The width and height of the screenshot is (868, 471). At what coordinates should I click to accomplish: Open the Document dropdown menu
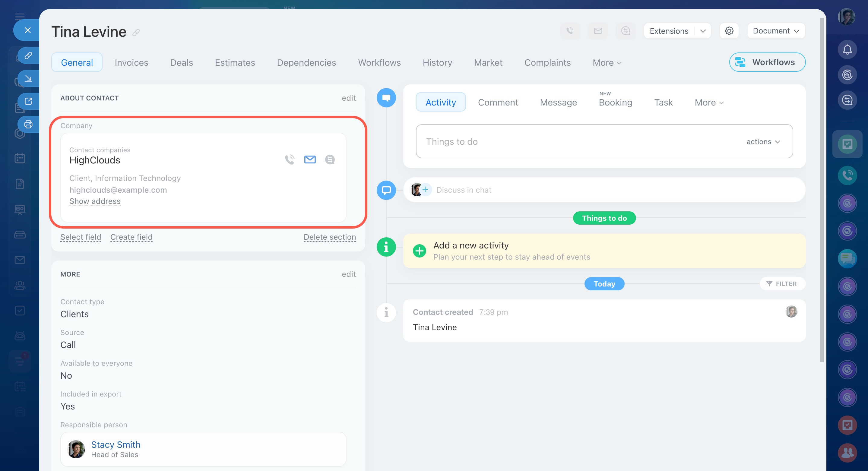tap(776, 31)
